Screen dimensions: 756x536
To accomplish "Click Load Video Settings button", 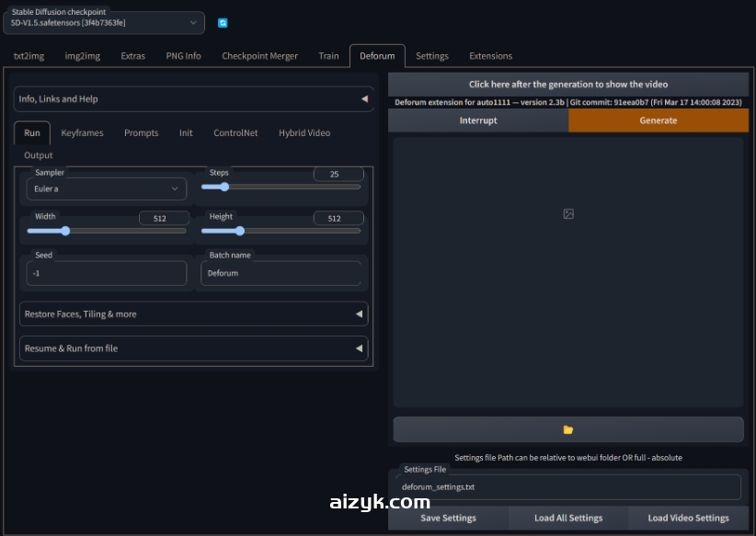I will (688, 518).
